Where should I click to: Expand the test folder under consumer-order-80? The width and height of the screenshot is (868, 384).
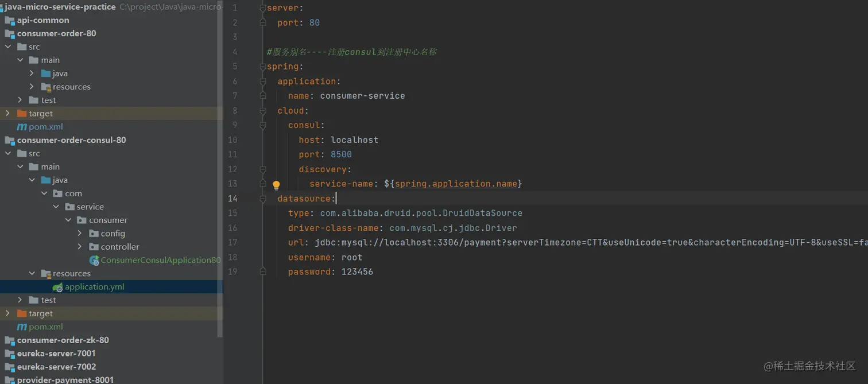point(20,100)
